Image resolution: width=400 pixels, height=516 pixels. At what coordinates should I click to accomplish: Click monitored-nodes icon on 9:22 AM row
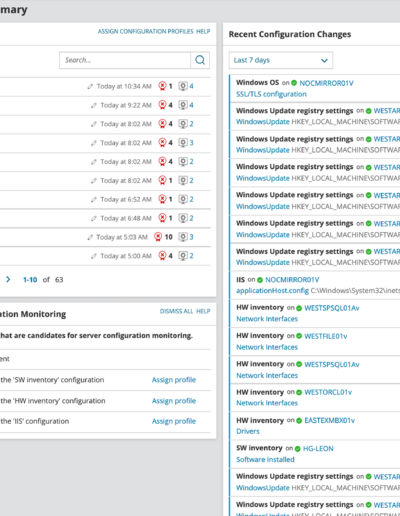[x=183, y=105]
